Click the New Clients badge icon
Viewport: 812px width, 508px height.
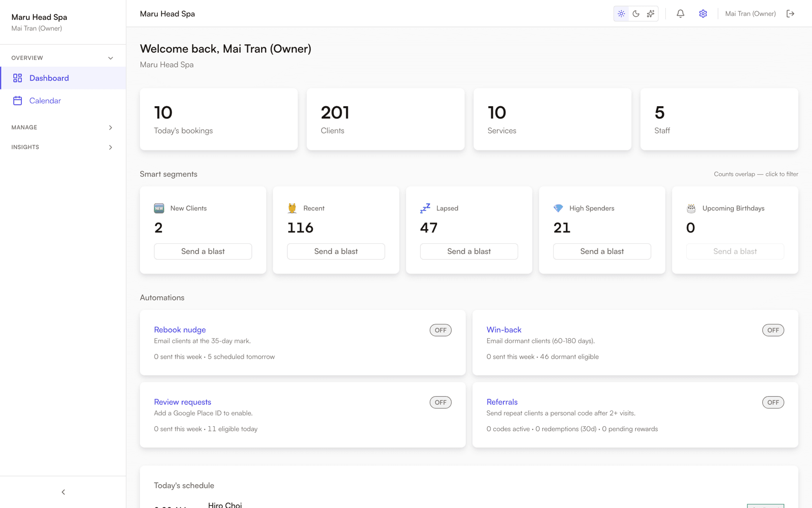coord(159,208)
